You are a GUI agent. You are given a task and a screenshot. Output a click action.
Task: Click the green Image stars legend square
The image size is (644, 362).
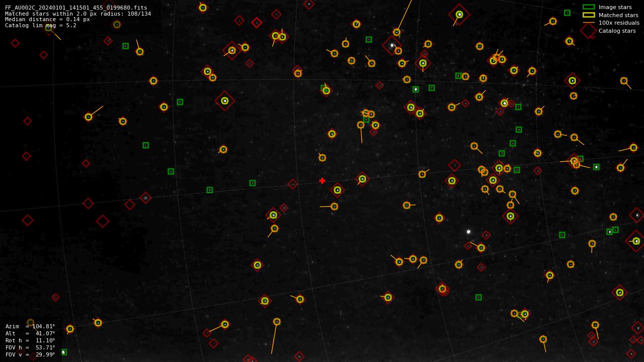(x=589, y=7)
